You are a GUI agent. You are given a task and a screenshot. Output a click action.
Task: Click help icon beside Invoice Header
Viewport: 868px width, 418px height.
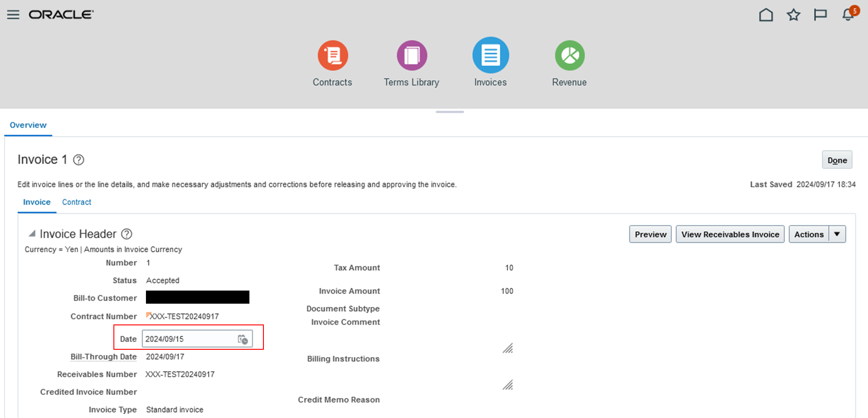pos(127,234)
